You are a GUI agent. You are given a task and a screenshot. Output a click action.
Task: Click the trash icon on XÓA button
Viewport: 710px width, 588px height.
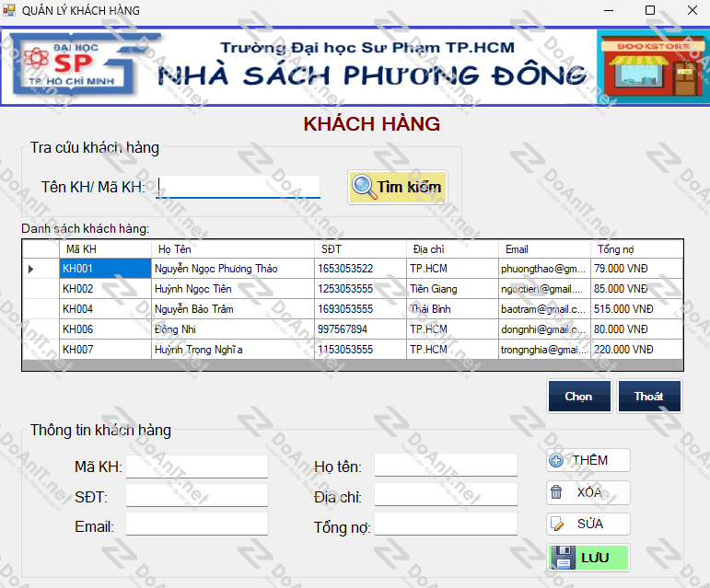(556, 492)
